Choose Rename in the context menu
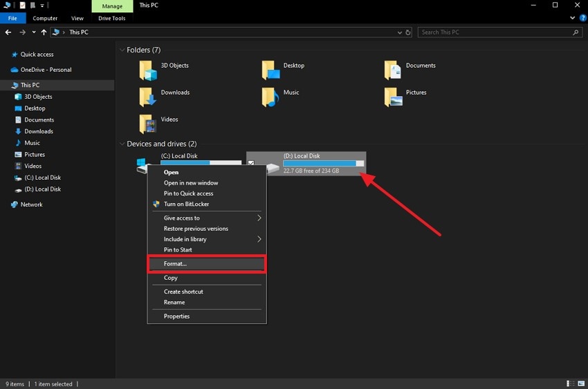Screen dimensions: 588x389 pos(207,303)
